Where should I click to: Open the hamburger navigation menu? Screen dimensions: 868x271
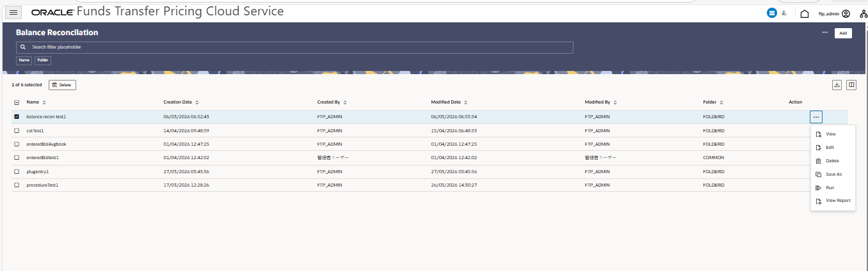[x=13, y=13]
